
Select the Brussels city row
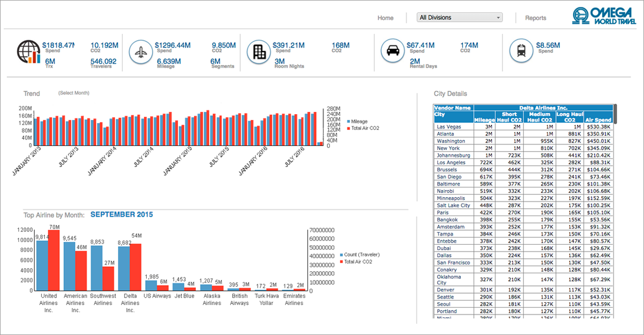523,170
